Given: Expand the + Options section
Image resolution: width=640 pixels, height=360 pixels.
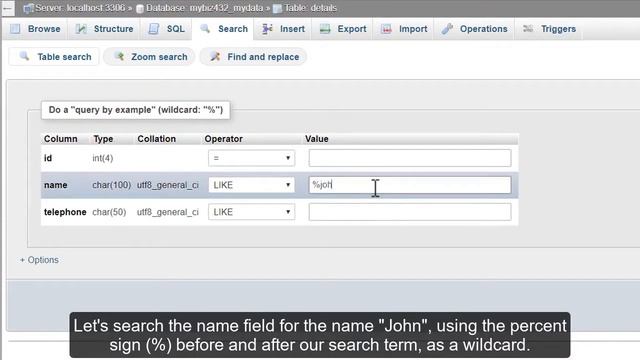Looking at the screenshot, I should pyautogui.click(x=39, y=260).
